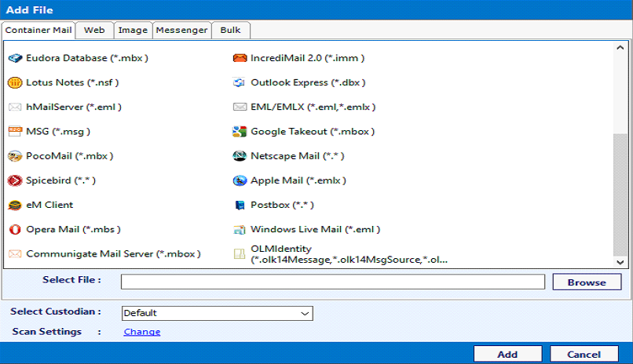
Task: Click the Select File input field
Action: (333, 282)
